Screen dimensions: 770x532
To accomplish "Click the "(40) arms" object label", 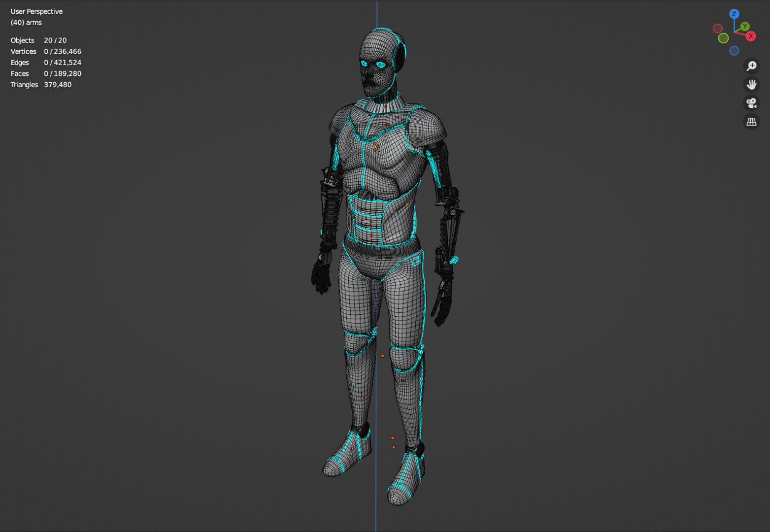I will click(26, 23).
